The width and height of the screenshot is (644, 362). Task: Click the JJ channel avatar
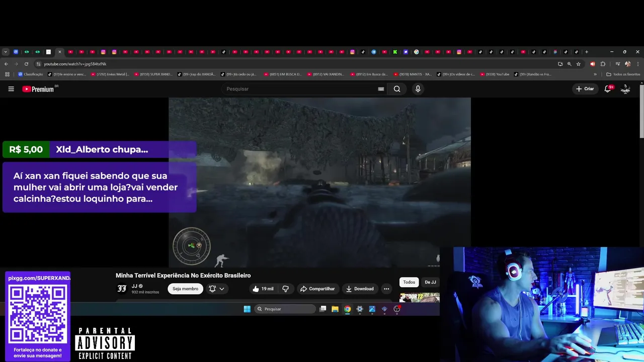pyautogui.click(x=122, y=289)
